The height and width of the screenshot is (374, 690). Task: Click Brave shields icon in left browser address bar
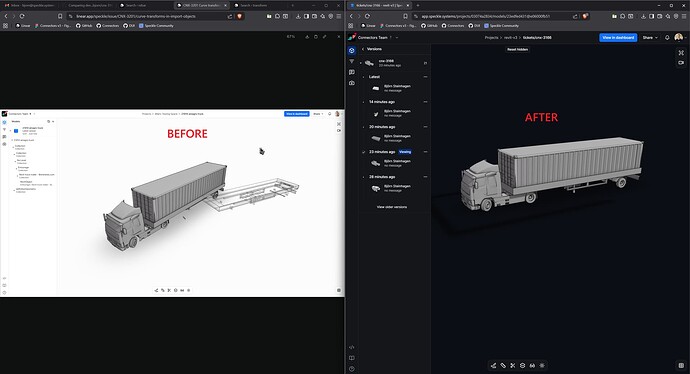point(239,16)
